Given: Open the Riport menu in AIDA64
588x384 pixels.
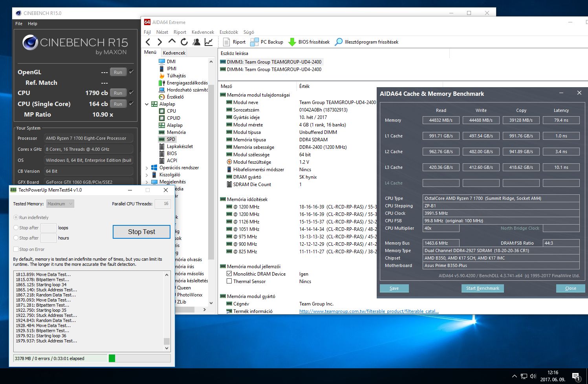Looking at the screenshot, I should coord(180,32).
